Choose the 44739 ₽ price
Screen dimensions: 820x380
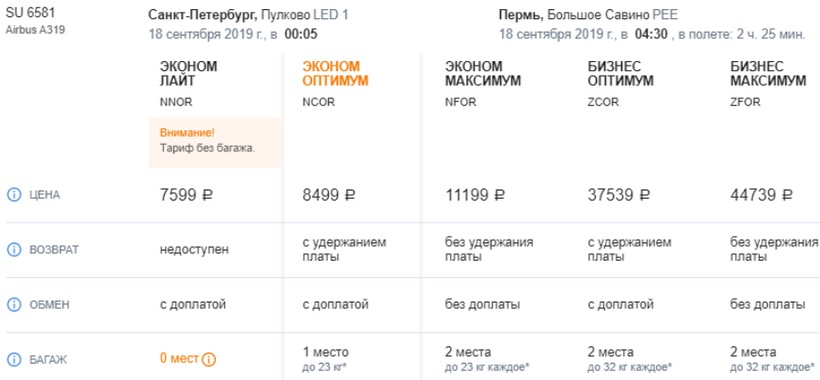[761, 195]
